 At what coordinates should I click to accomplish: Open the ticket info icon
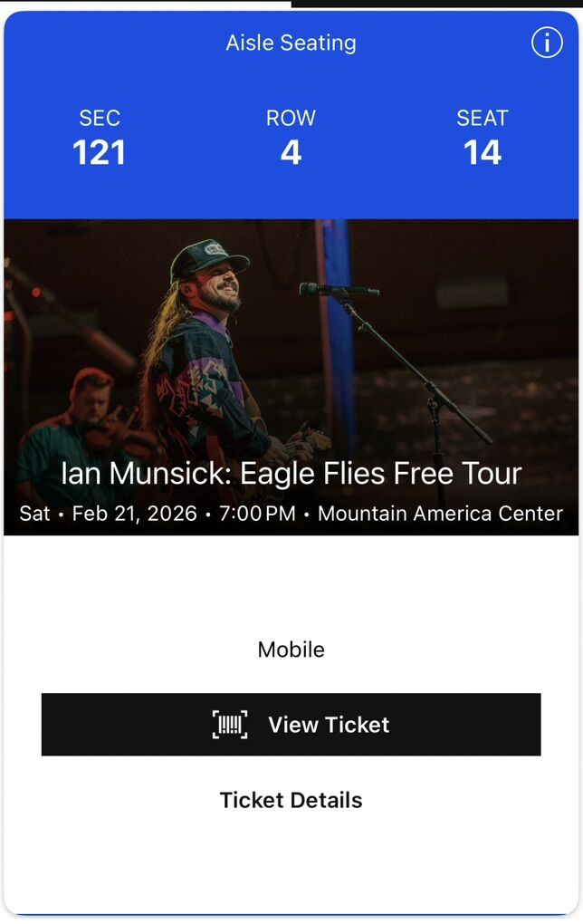546,43
